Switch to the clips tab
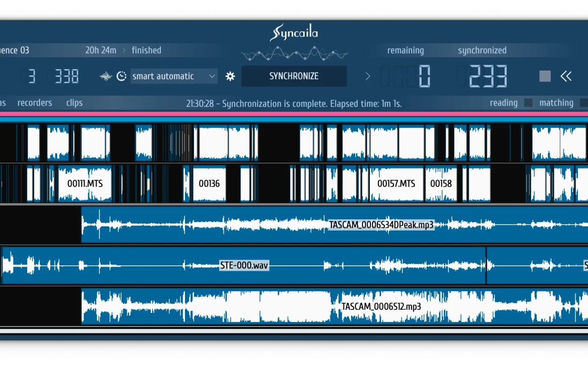 [x=74, y=103]
